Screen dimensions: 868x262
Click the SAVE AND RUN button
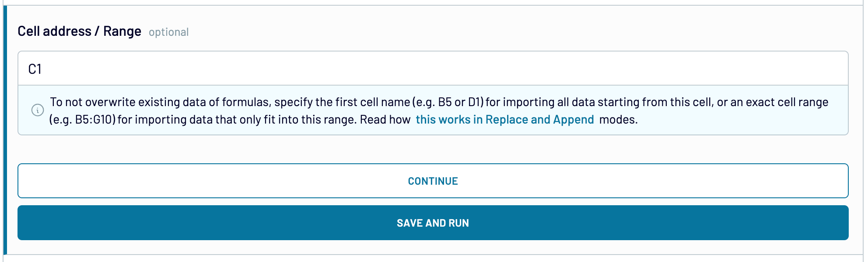coord(433,223)
